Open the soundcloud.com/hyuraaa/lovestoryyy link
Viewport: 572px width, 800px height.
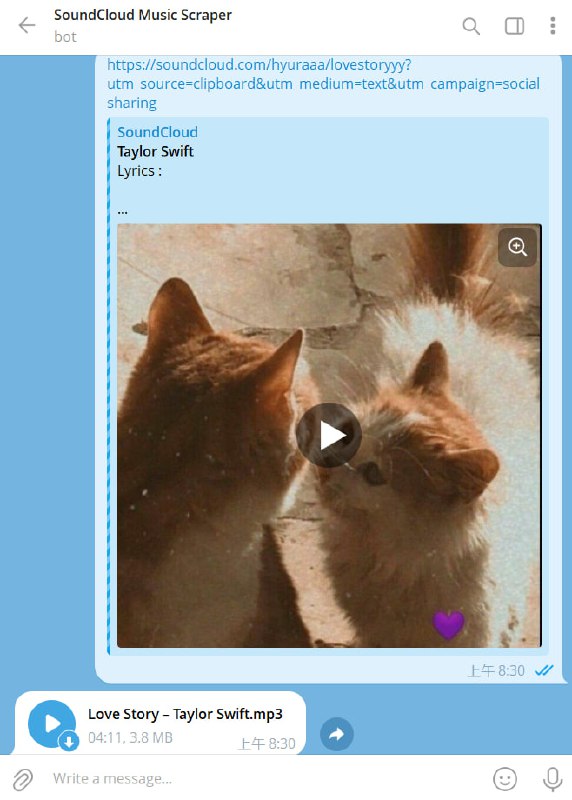pyautogui.click(x=323, y=84)
